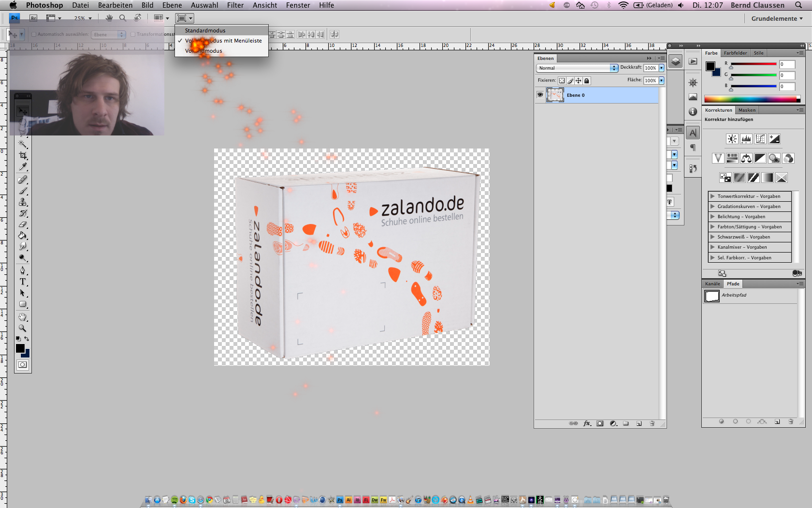Image resolution: width=812 pixels, height=508 pixels.
Task: Select the Eraser tool
Action: click(23, 224)
